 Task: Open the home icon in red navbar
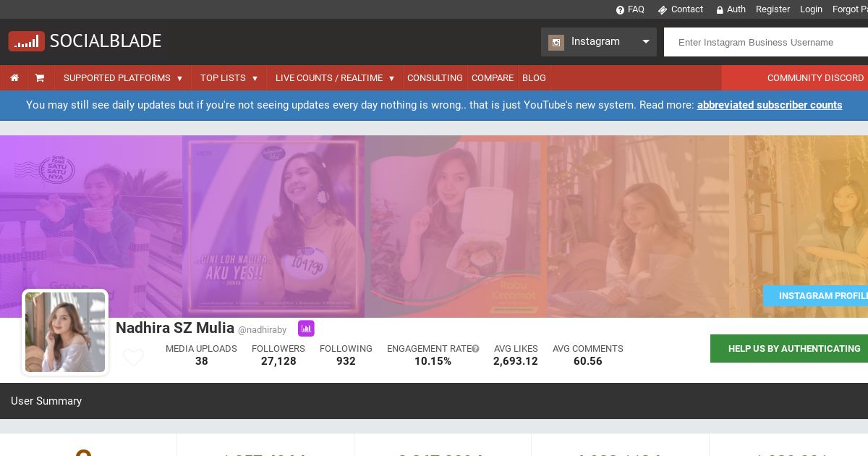pos(14,78)
